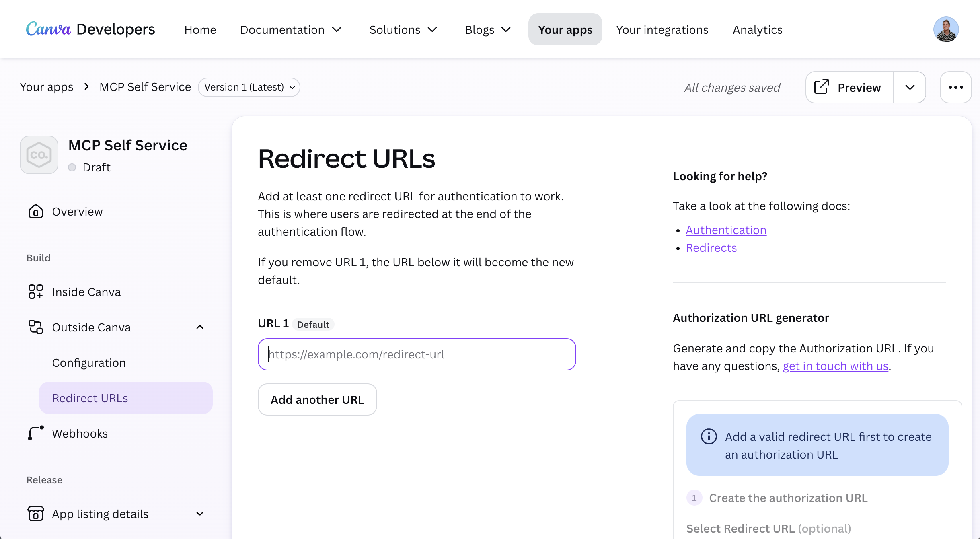Click the App listing details store icon
Image resolution: width=980 pixels, height=539 pixels.
pyautogui.click(x=36, y=514)
